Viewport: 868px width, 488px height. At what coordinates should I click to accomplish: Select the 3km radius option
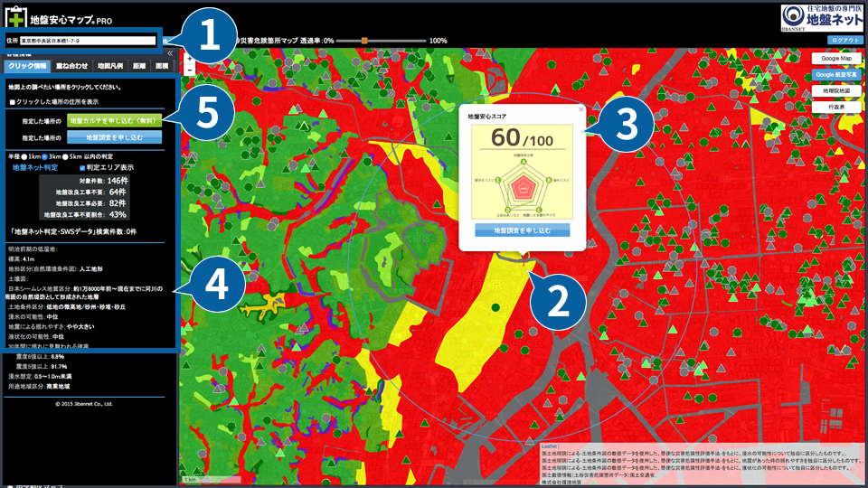click(45, 157)
